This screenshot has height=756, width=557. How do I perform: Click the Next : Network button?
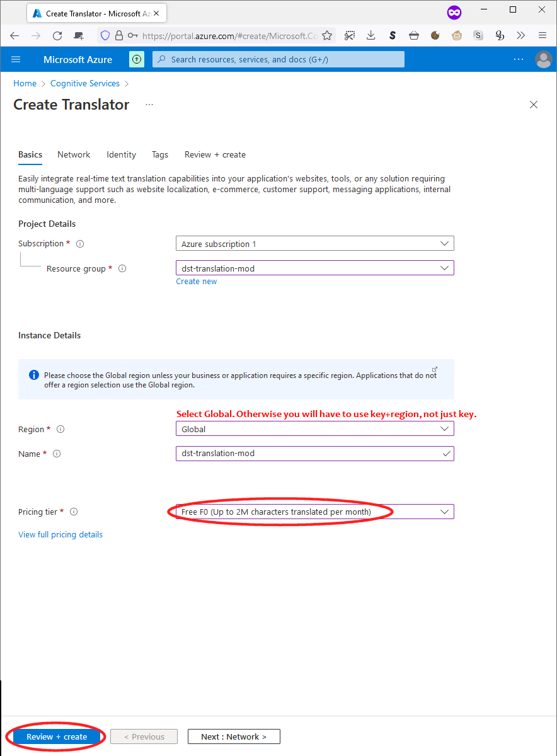pos(234,736)
